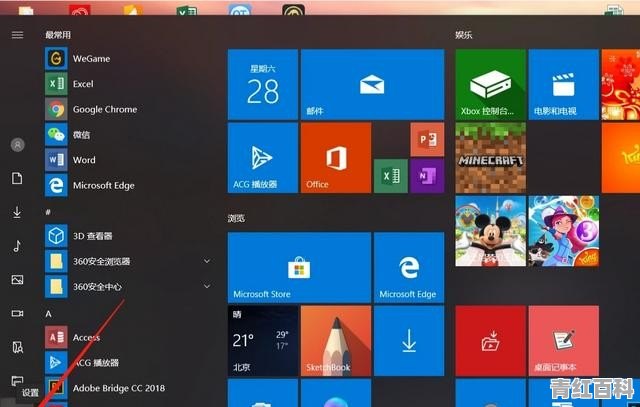
Task: Open the 桌面记事本 tile
Action: [564, 340]
